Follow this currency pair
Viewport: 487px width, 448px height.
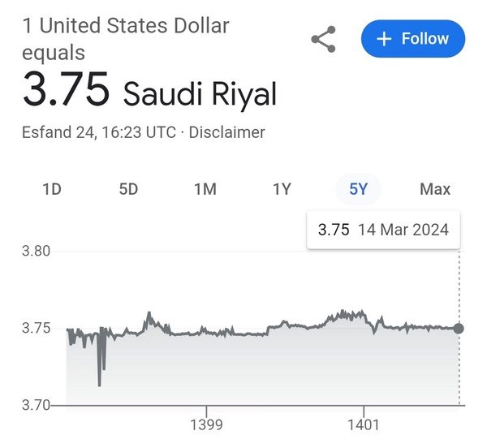point(413,39)
